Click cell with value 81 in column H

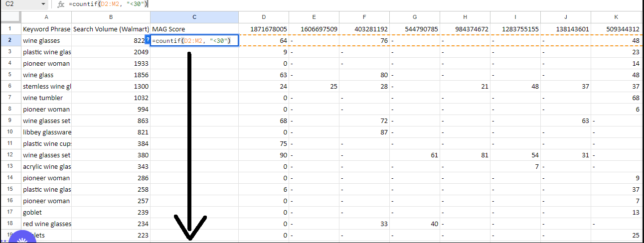pyautogui.click(x=465, y=155)
